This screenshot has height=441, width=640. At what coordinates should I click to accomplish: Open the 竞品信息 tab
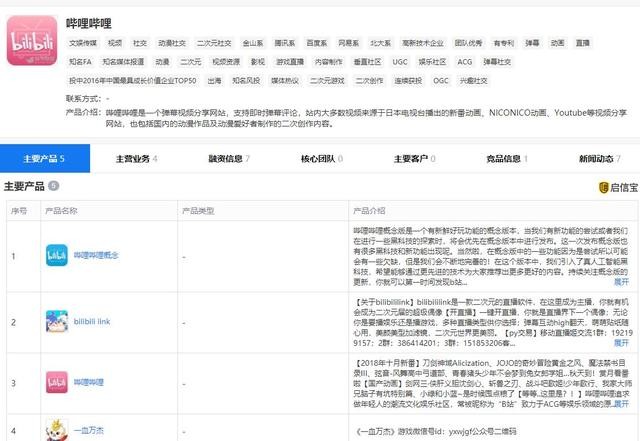point(505,158)
